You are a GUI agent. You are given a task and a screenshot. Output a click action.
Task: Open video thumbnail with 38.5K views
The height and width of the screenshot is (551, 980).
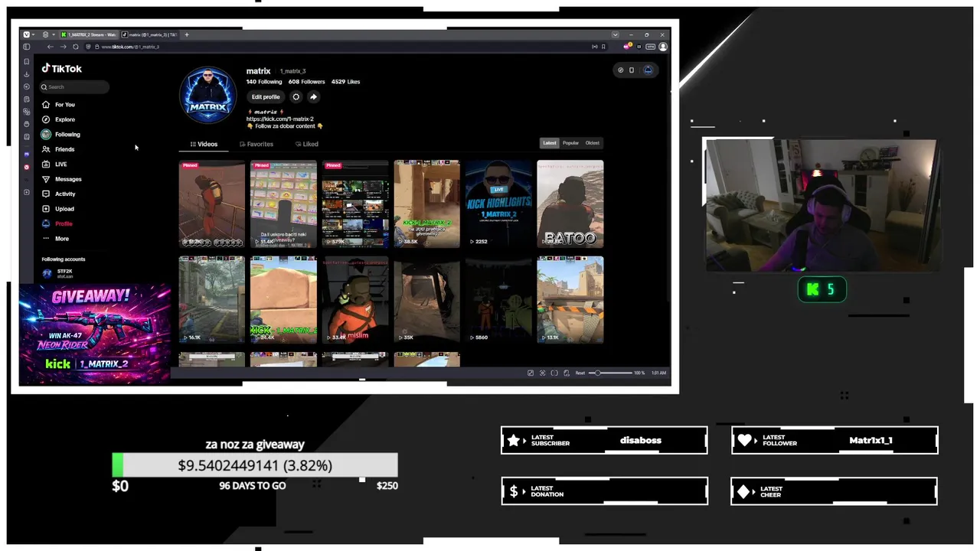(x=426, y=204)
